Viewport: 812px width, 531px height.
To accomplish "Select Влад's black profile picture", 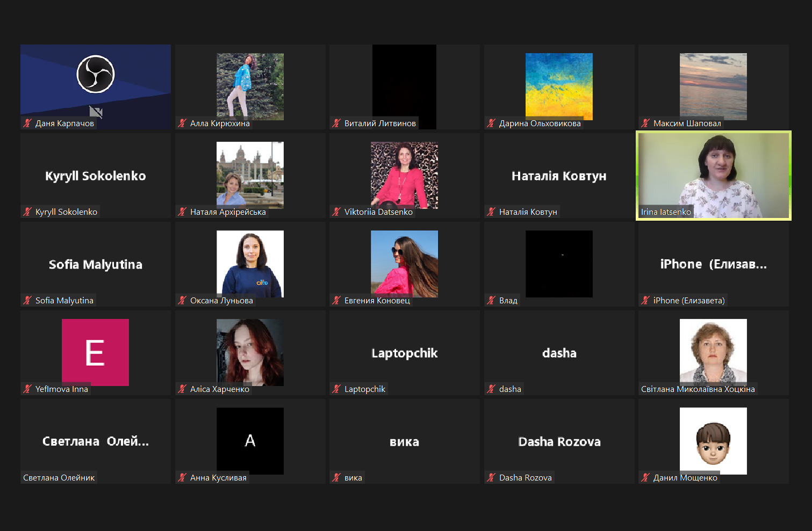I will click(559, 264).
